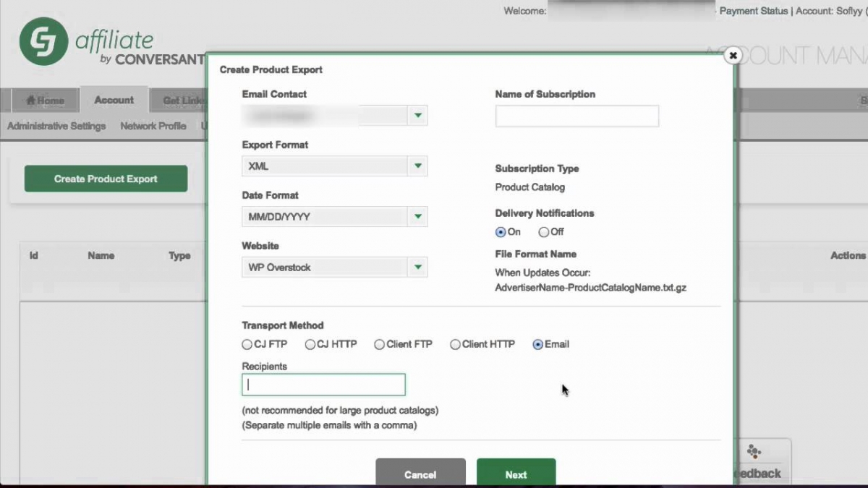
Task: Cancel the product export dialog
Action: pos(420,474)
